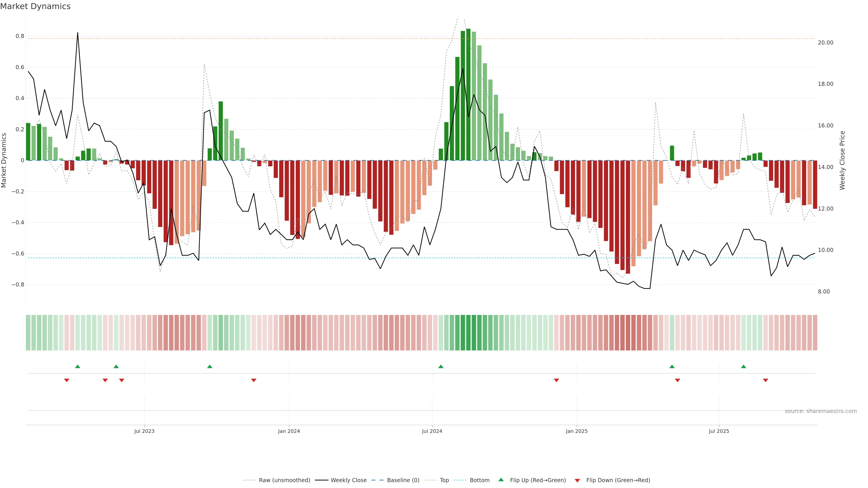
Task: Click the leftmost red flip-down marker
Action: coord(67,380)
